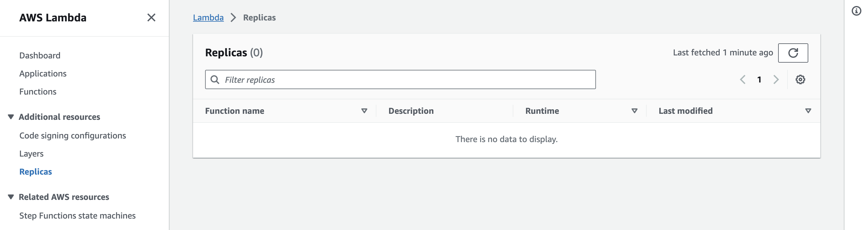This screenshot has width=868, height=230.
Task: Go to previous page of replicas
Action: 742,80
